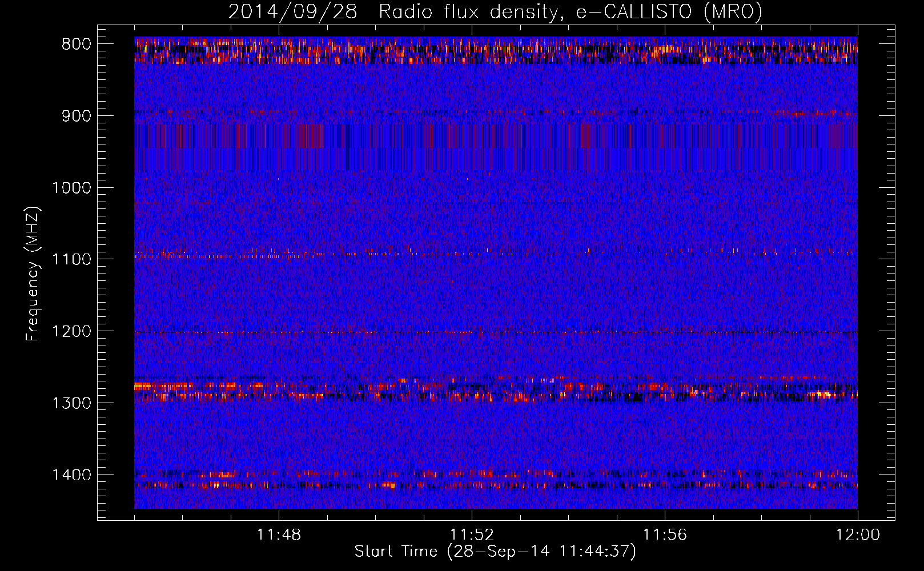Click the 1200 frequency axis label

(x=71, y=331)
